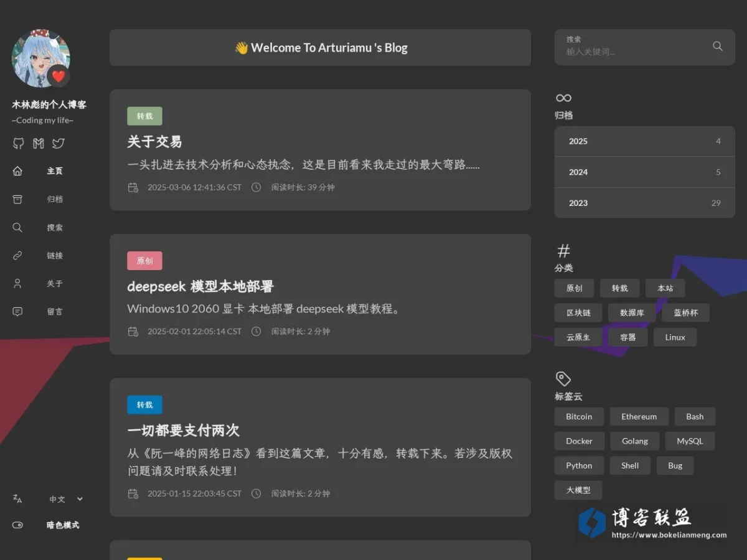Click the person icon beside 关于

[x=17, y=284]
